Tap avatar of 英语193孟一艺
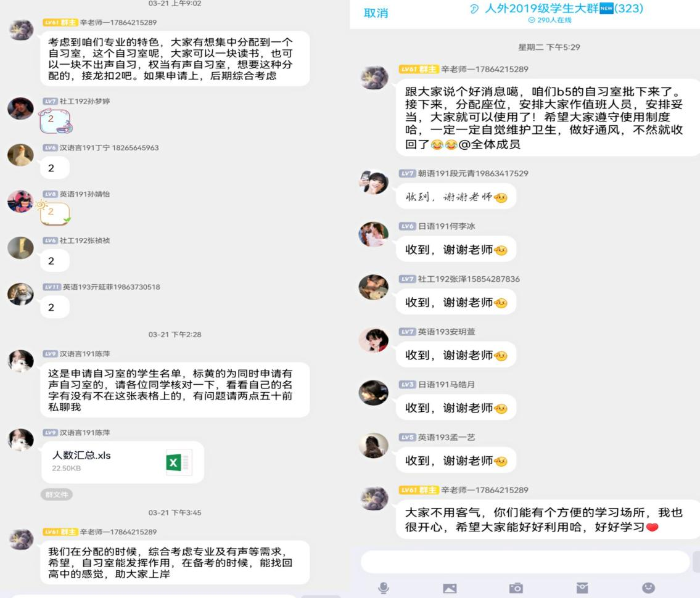The height and width of the screenshot is (598, 700). point(374,445)
